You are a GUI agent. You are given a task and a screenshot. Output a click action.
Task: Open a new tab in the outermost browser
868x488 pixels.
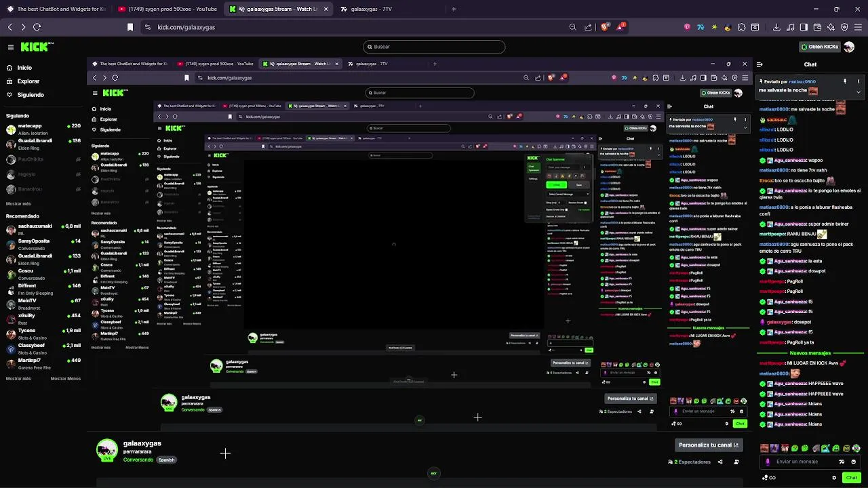click(454, 9)
